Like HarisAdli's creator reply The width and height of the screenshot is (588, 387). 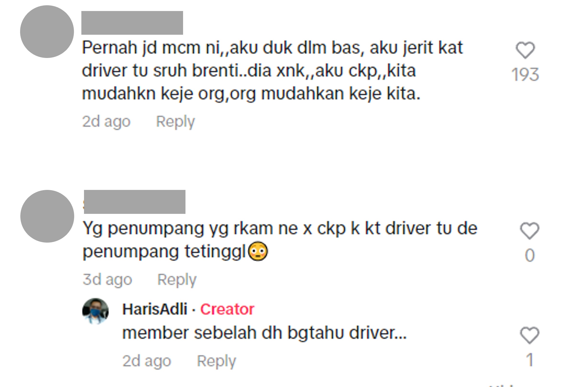529,335
